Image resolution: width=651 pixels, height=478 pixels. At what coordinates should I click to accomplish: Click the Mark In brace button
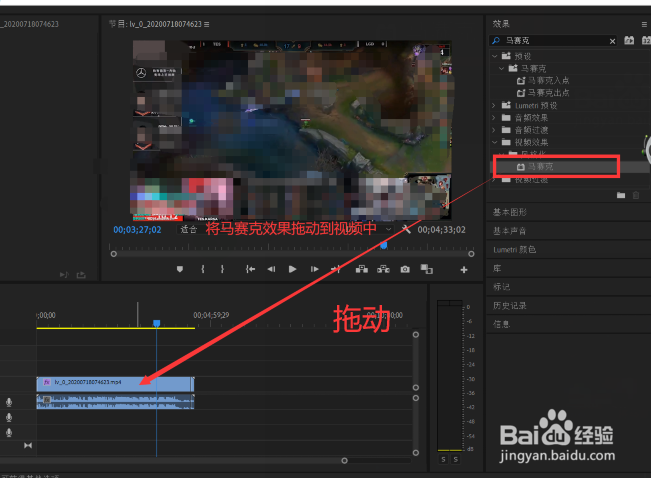(x=203, y=269)
